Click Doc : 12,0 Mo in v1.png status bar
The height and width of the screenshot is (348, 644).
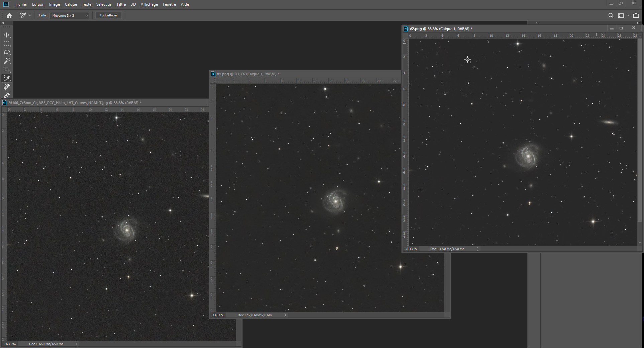[255, 315]
